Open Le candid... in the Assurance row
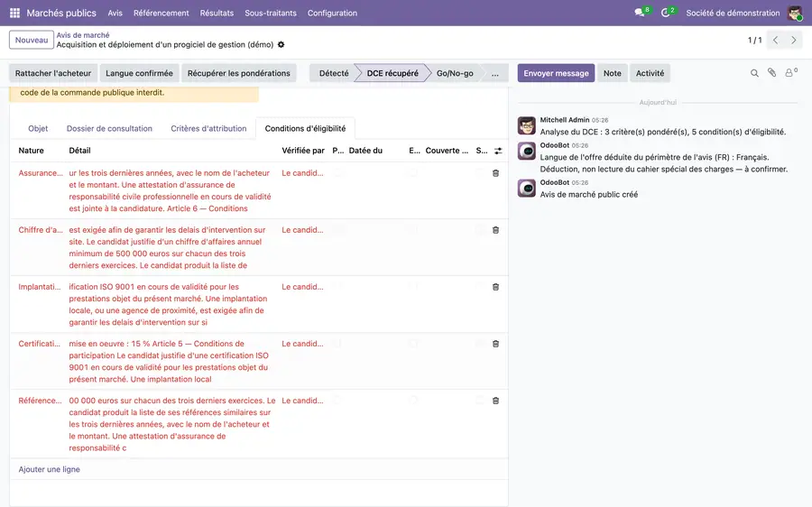 point(302,173)
